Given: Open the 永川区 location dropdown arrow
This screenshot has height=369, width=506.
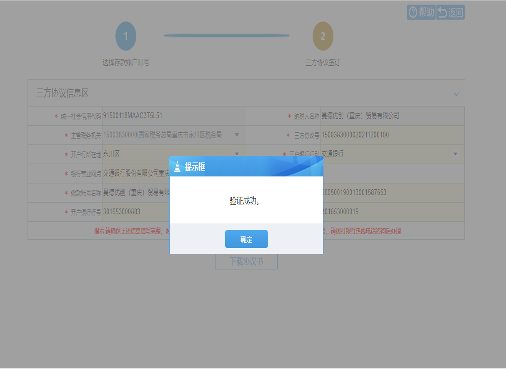Looking at the screenshot, I should tap(237, 154).
